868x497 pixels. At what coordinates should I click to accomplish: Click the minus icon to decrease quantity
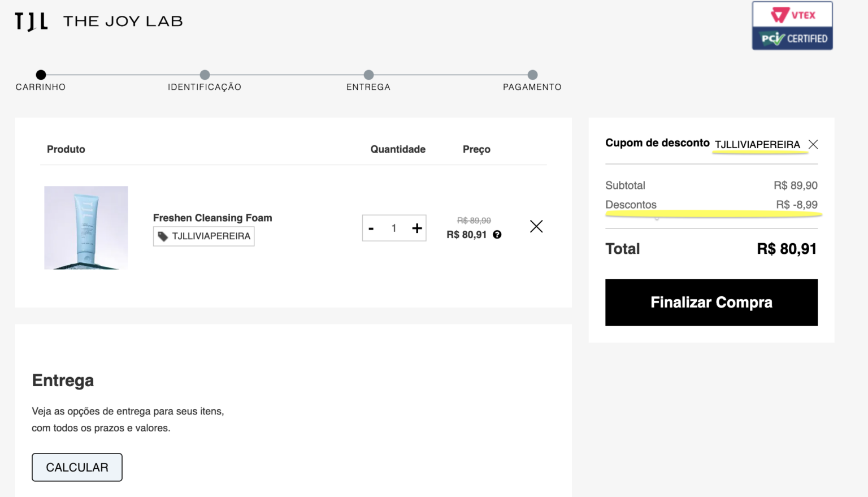pyautogui.click(x=371, y=228)
